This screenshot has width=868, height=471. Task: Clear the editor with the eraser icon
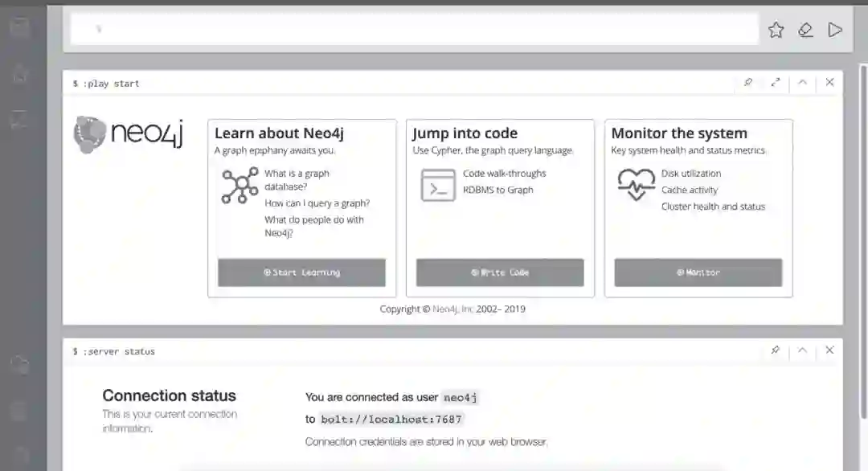(x=805, y=30)
